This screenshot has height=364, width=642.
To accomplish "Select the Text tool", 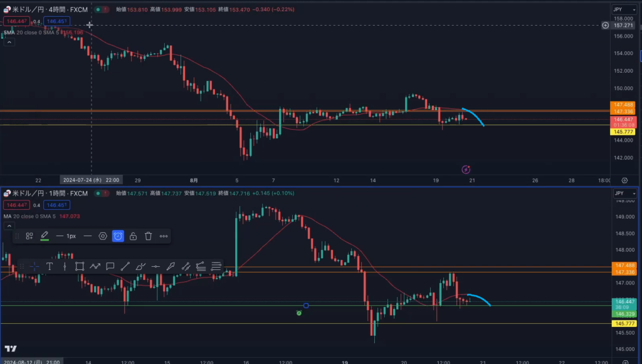I will pyautogui.click(x=50, y=267).
